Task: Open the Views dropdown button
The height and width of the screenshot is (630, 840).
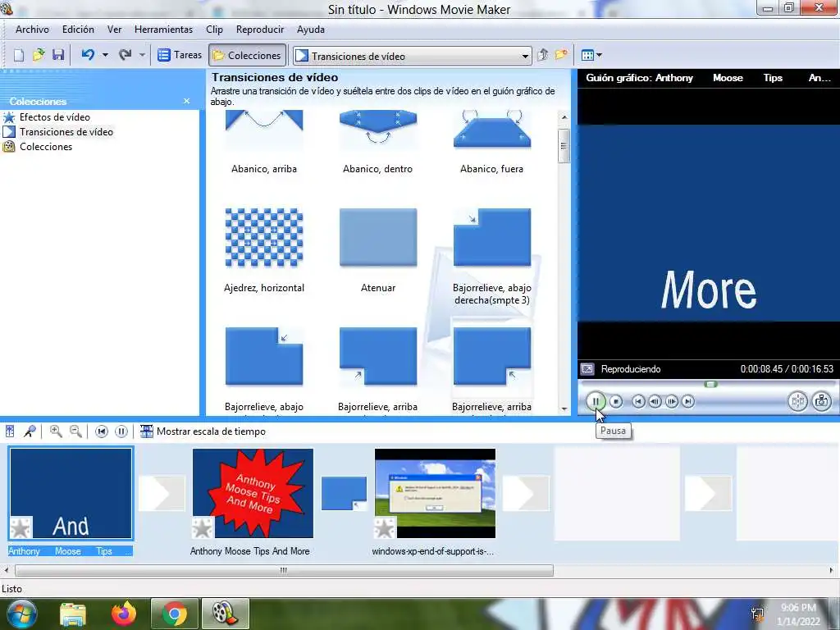Action: [x=591, y=55]
